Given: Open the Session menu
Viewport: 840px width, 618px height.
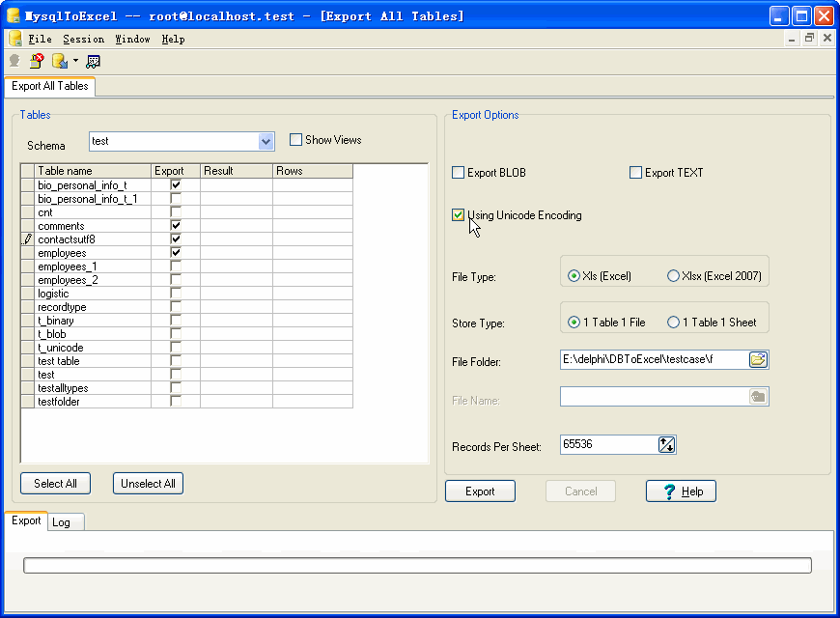Looking at the screenshot, I should click(84, 40).
